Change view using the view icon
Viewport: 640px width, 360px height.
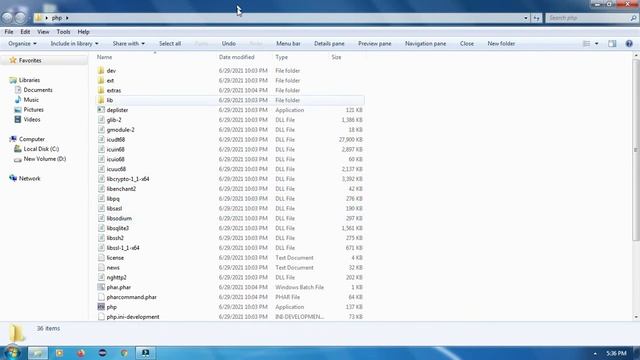point(587,43)
